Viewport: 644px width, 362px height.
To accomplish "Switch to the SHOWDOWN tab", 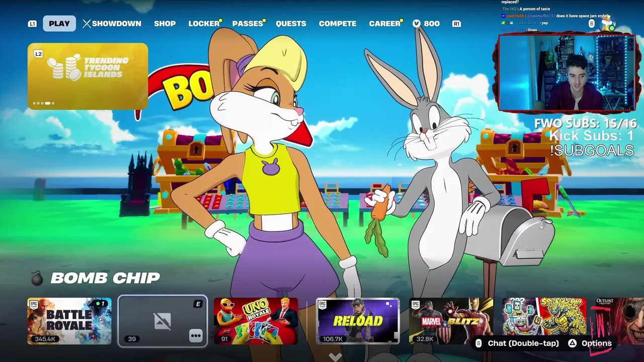I will point(112,24).
